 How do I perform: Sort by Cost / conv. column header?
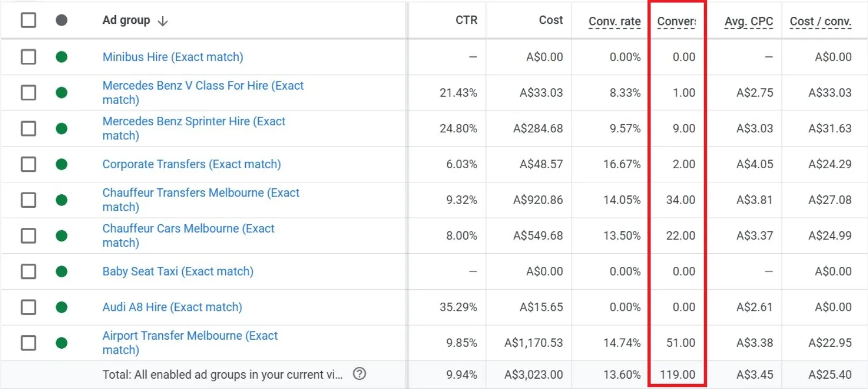820,21
